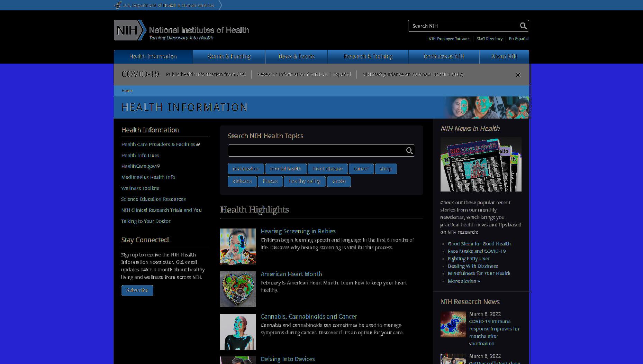
Task: Submit the Search NIH magnifier icon
Action: coord(523,26)
